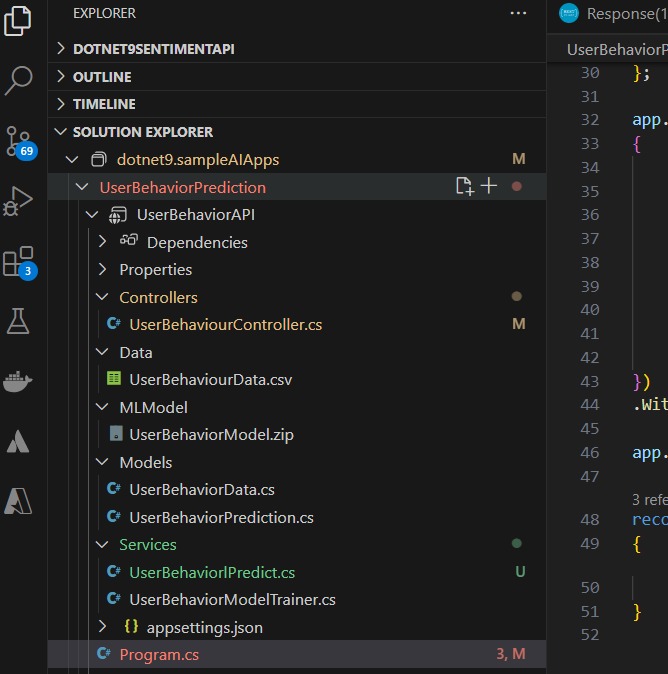Collapse the Controllers folder chevron
668x674 pixels.
coord(102,297)
